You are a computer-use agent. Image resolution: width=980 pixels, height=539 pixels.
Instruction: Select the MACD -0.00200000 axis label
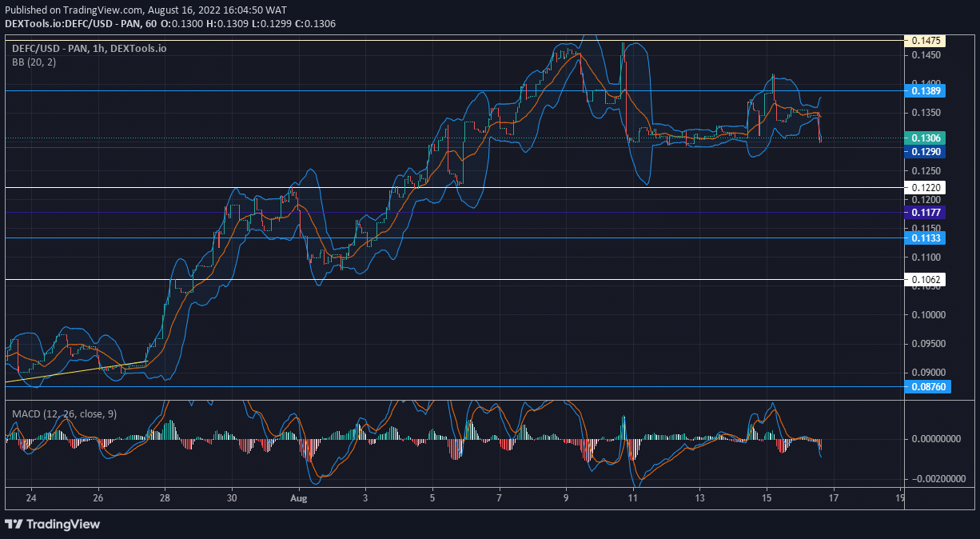point(937,479)
